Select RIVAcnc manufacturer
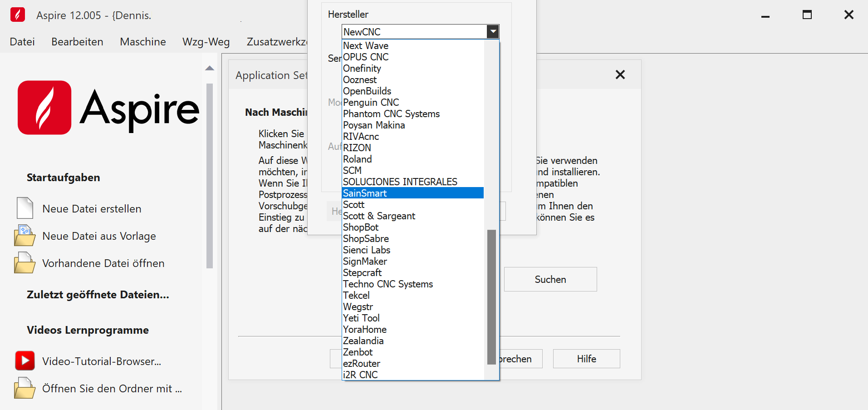 pyautogui.click(x=413, y=136)
